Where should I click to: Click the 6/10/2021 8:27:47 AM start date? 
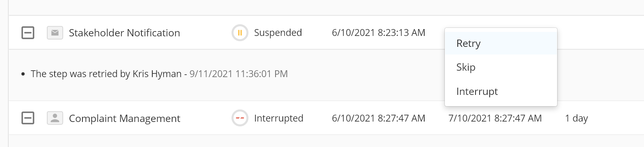tap(379, 118)
